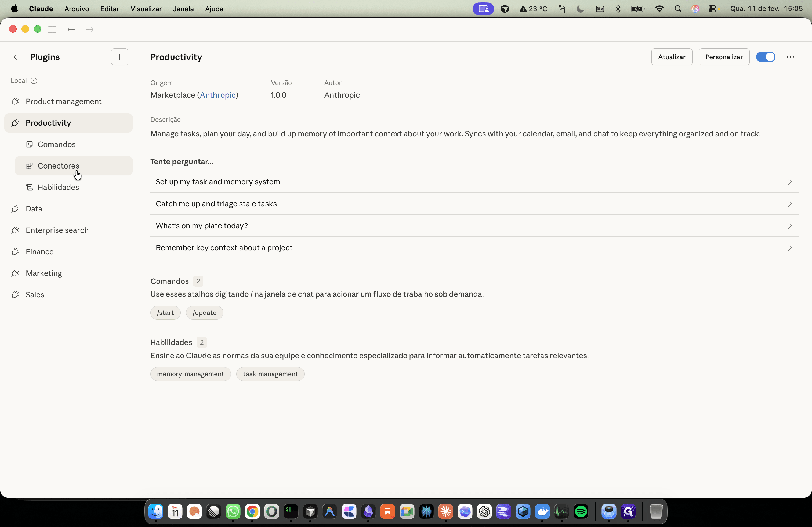Select Product management plugin in sidebar

click(68, 102)
